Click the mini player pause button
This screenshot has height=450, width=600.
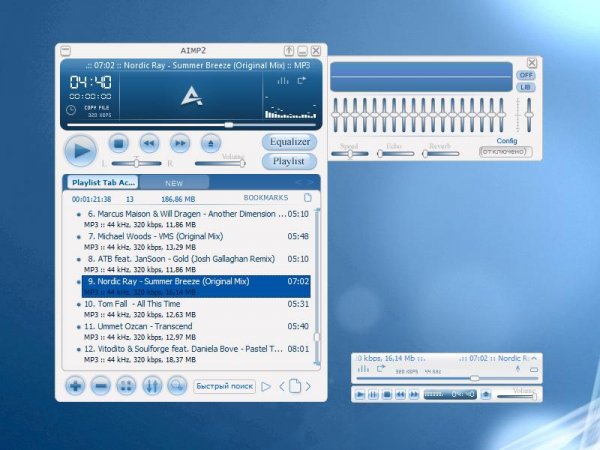[x=373, y=395]
